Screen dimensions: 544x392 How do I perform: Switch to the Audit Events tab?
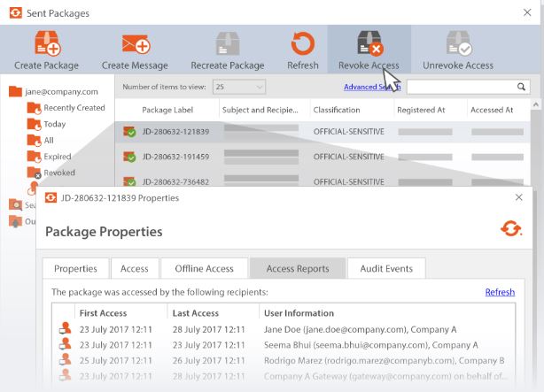(386, 269)
